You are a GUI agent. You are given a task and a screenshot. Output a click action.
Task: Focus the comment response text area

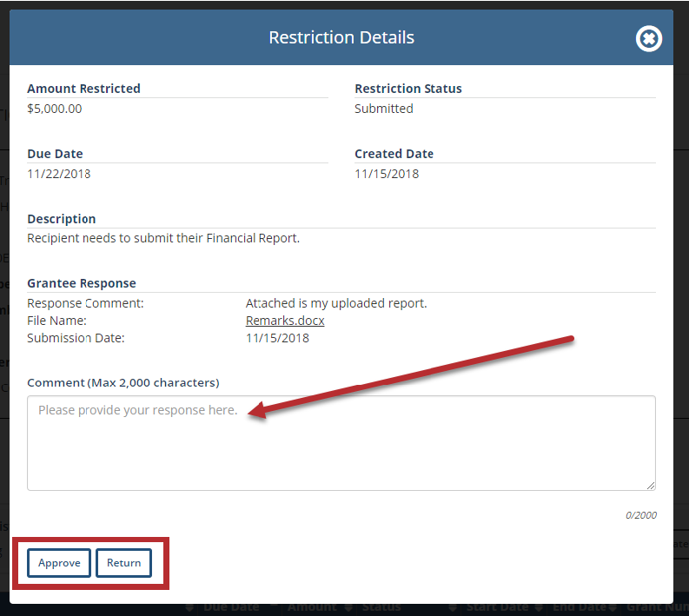pos(341,443)
